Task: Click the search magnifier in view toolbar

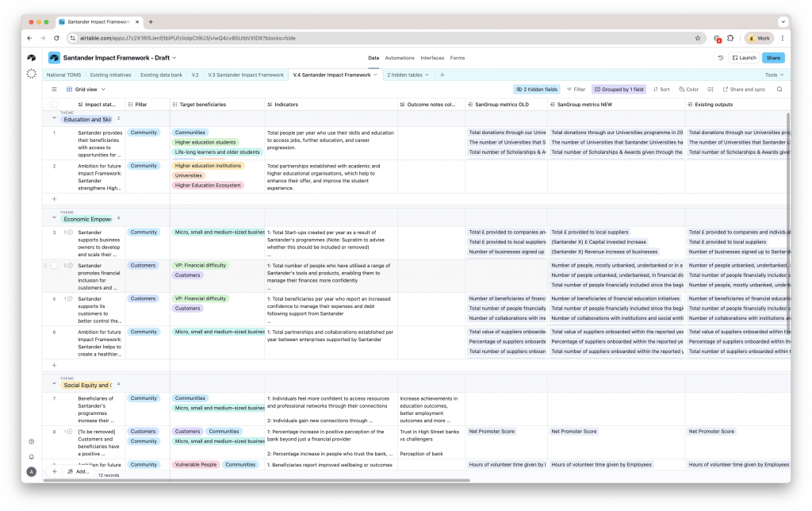Action: [x=779, y=90]
